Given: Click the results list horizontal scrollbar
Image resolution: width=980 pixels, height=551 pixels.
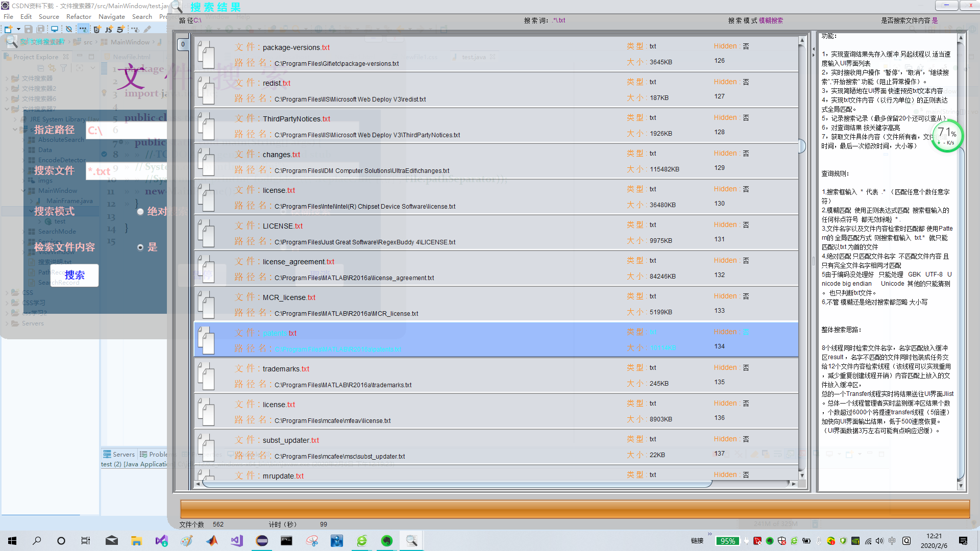Looking at the screenshot, I should [456, 484].
